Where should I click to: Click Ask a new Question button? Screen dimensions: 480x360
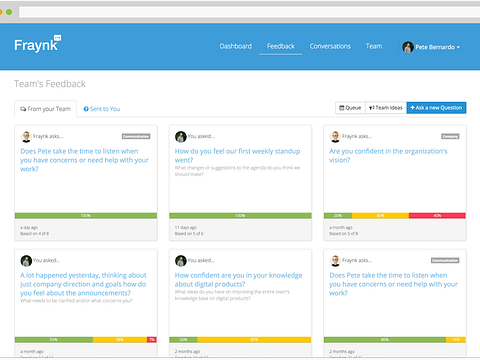[x=436, y=108]
